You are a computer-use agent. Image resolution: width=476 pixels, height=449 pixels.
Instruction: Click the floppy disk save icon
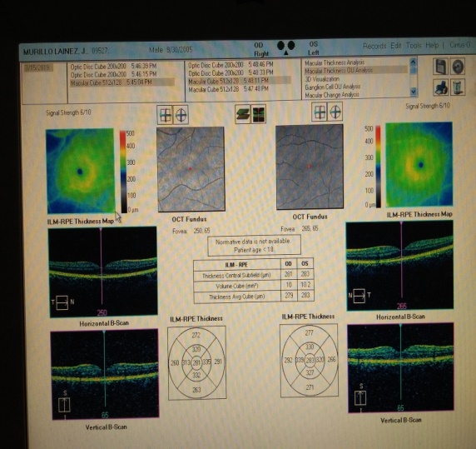[440, 67]
